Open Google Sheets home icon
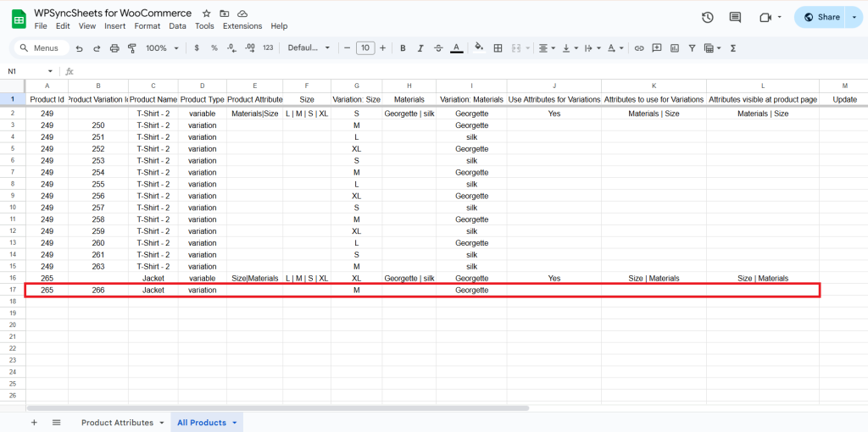This screenshot has width=868, height=432. tap(19, 19)
